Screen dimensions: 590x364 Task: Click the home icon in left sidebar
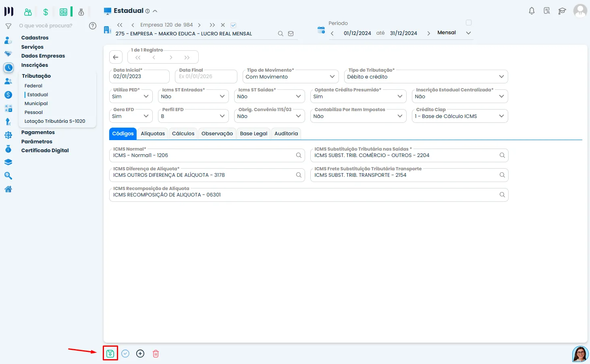coord(8,189)
